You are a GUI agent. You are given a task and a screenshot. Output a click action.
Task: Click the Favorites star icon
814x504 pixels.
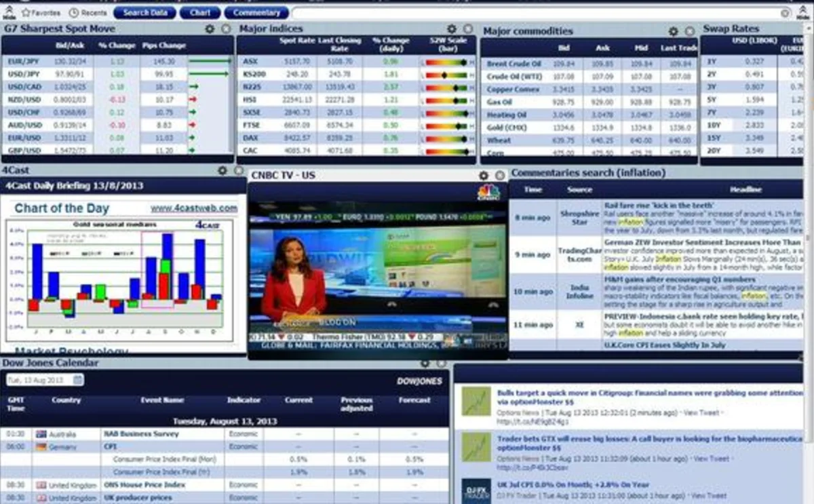pos(26,12)
